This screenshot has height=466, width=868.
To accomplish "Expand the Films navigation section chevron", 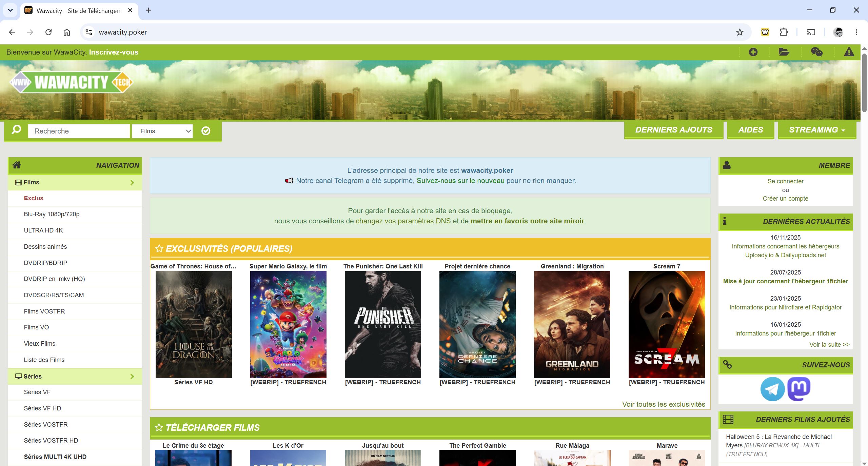I will click(x=132, y=183).
